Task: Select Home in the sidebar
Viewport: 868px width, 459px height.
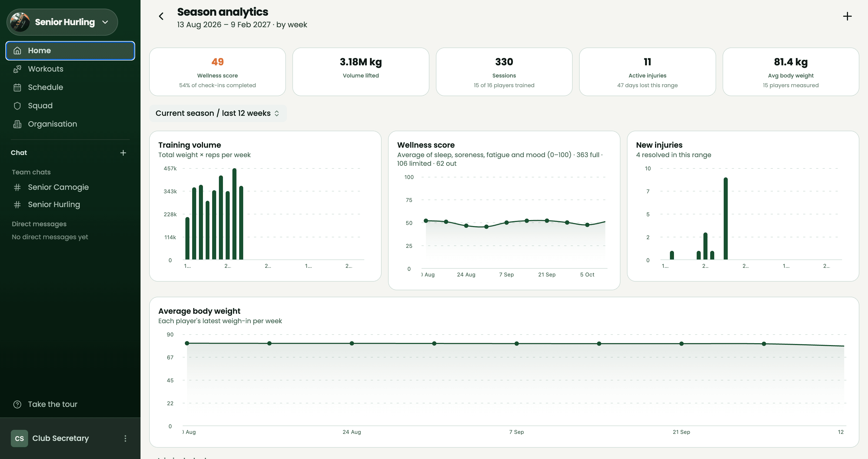Action: pos(70,50)
